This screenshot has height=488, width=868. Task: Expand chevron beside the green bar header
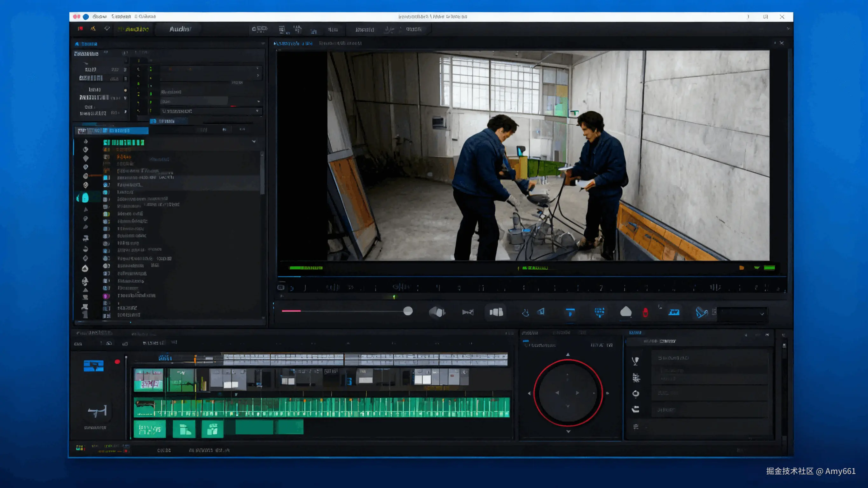(x=254, y=141)
